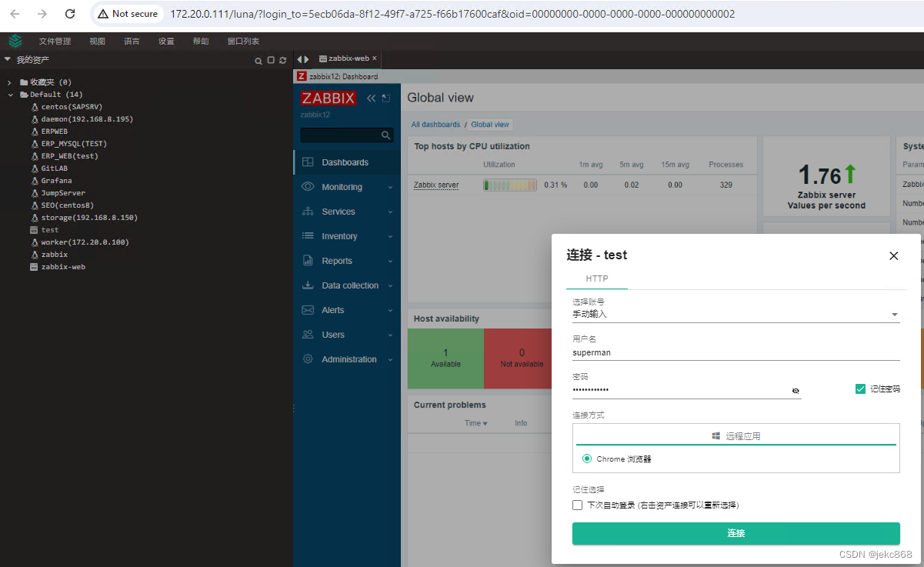Refresh the asset tree

pos(282,60)
